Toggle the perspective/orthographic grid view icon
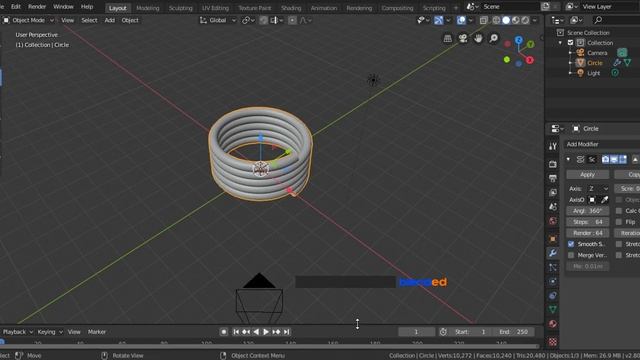The height and width of the screenshot is (360, 640). point(448,38)
